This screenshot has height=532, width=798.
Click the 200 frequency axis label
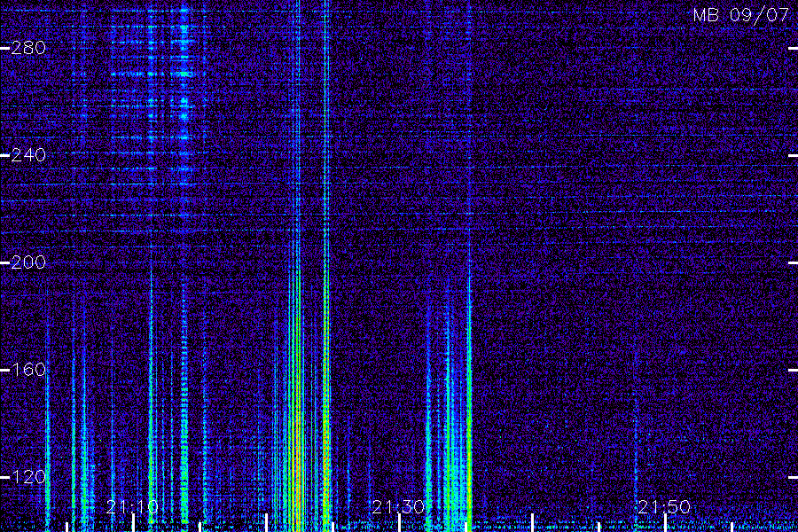(x=28, y=262)
